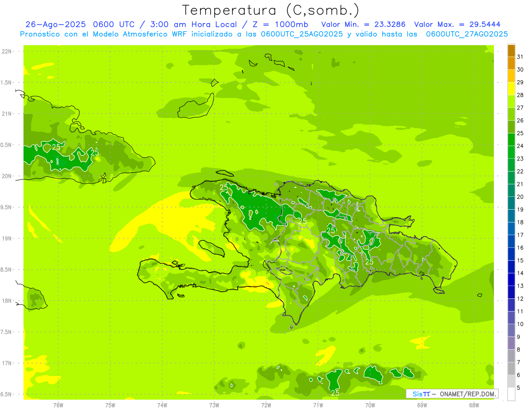The width and height of the screenshot is (532, 411).
Task: Click the colorbar label "23"
Action: (x=520, y=159)
